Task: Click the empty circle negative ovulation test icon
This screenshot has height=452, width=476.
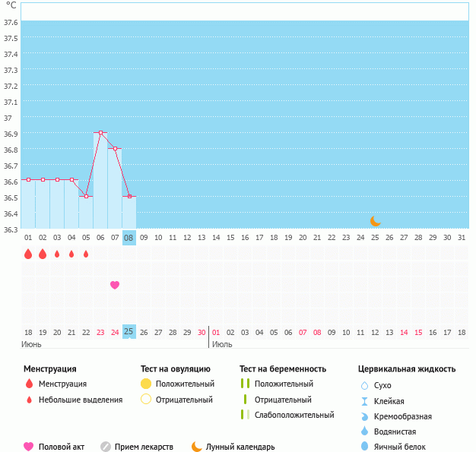Action: (x=146, y=400)
